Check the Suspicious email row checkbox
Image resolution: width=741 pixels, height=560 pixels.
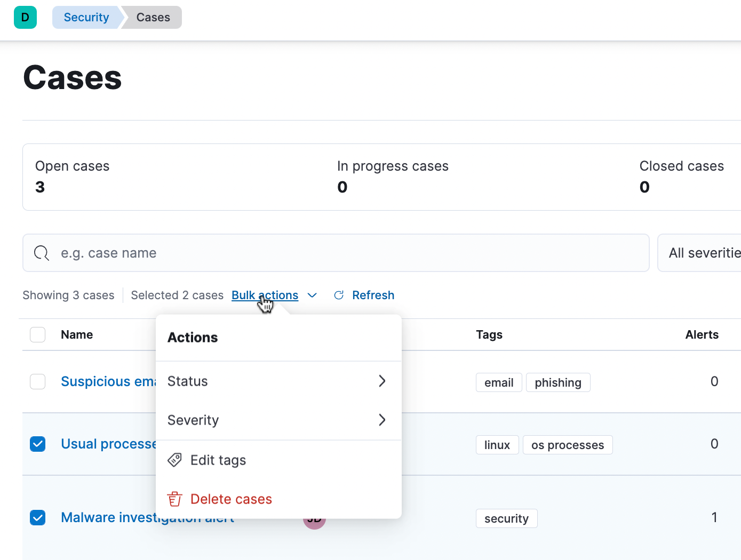tap(37, 381)
